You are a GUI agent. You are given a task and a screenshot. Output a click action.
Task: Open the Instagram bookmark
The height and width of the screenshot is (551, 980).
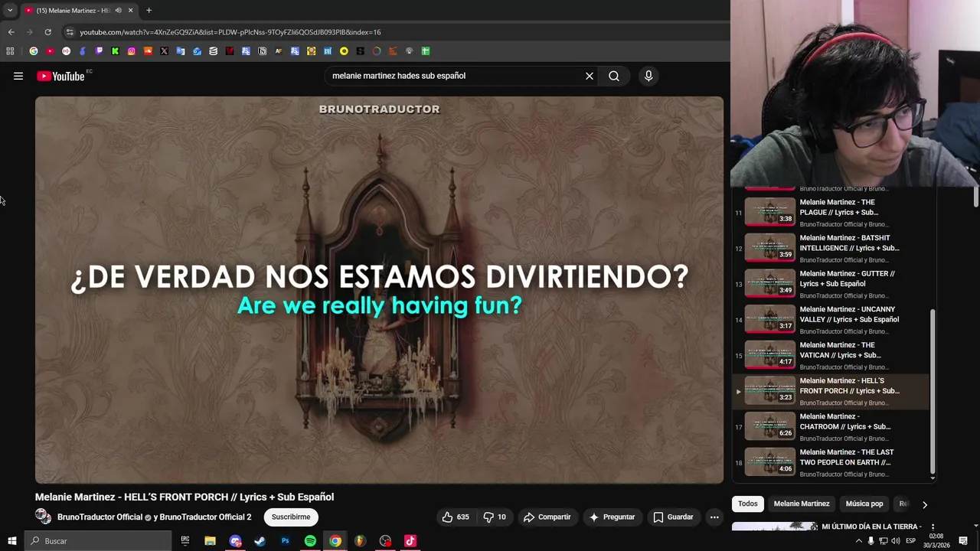pyautogui.click(x=132, y=51)
